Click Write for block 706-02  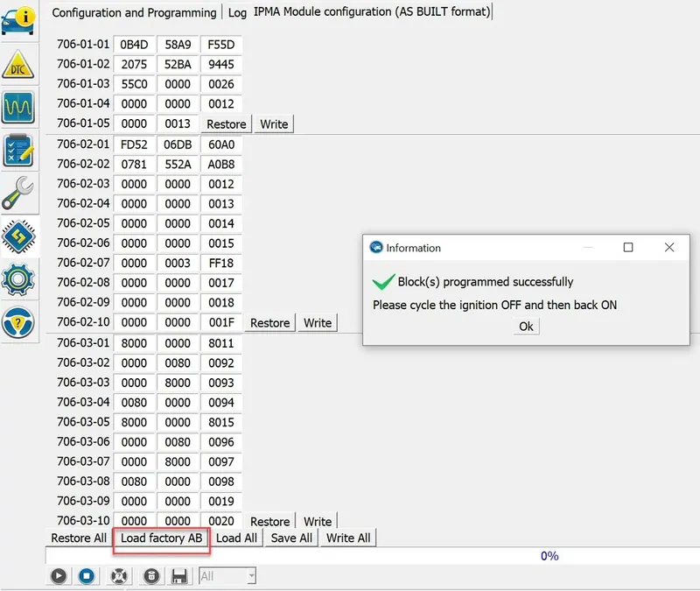click(x=318, y=323)
